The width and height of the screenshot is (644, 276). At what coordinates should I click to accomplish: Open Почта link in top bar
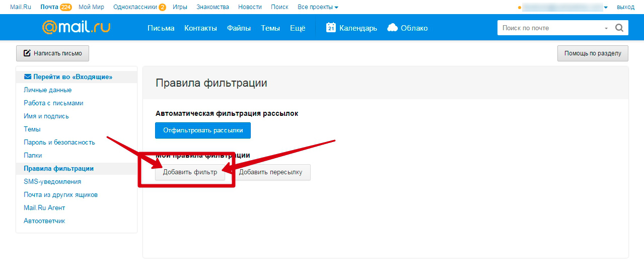[x=49, y=7]
